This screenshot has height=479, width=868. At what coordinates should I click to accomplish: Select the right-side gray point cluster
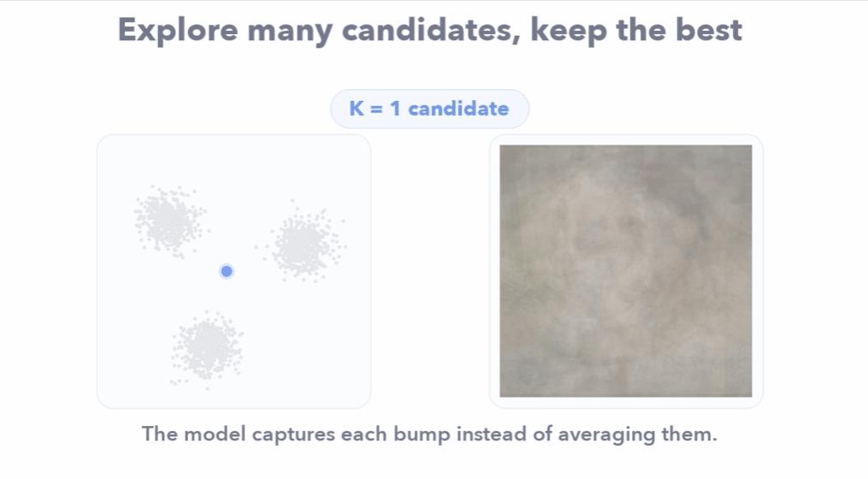pos(304,243)
